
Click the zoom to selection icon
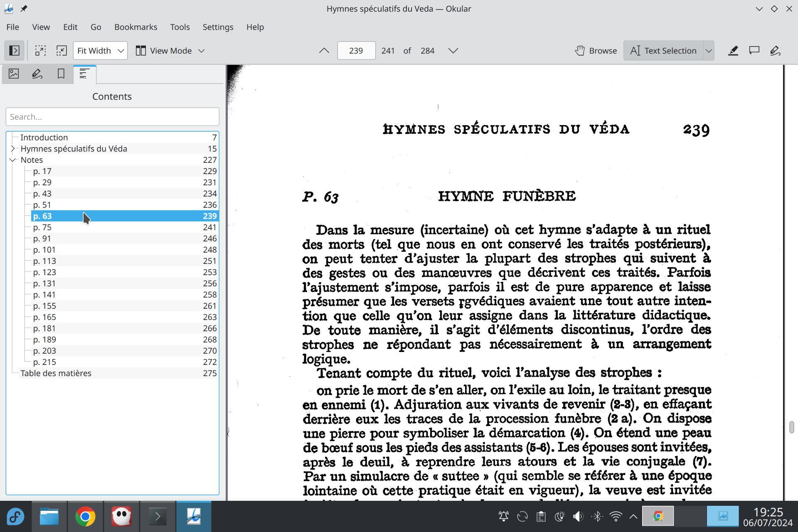click(x=40, y=51)
